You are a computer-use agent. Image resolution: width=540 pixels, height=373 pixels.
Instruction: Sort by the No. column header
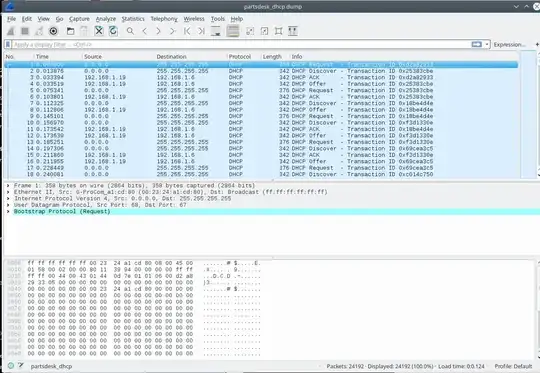pyautogui.click(x=19, y=56)
